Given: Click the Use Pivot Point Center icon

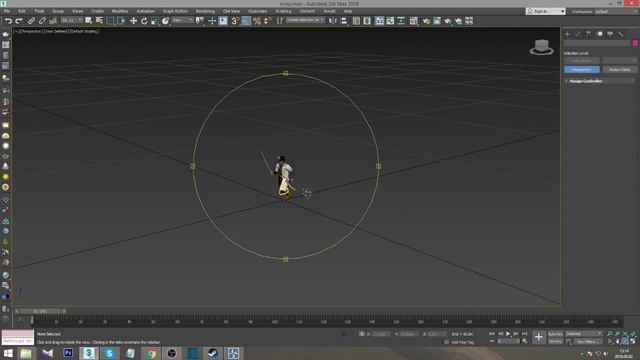Looking at the screenshot, I should coord(200,21).
